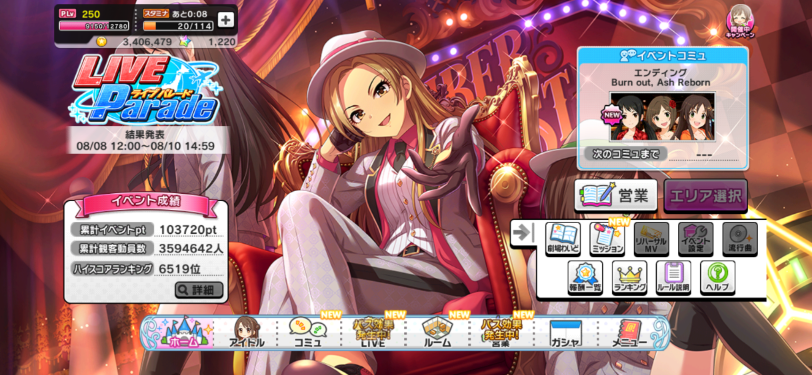Image resolution: width=812 pixels, height=375 pixels.
Task: Open the ルール説明 clipboard icon
Action: click(x=673, y=277)
